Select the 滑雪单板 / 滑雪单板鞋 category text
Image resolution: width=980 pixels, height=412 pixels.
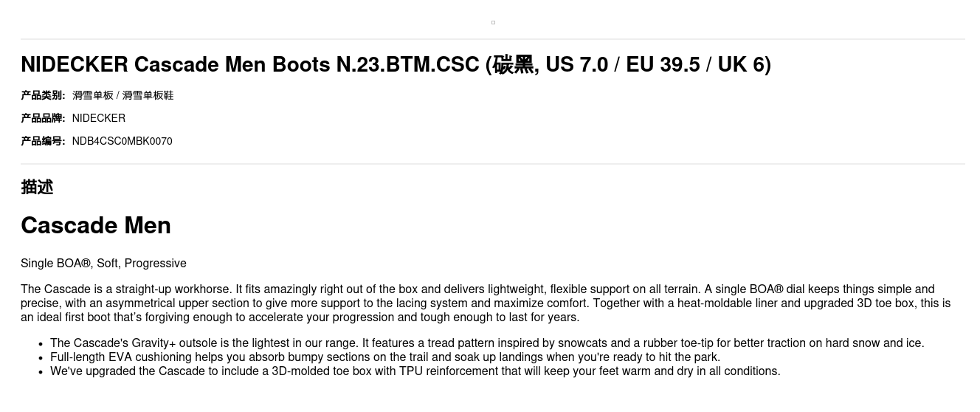click(123, 95)
